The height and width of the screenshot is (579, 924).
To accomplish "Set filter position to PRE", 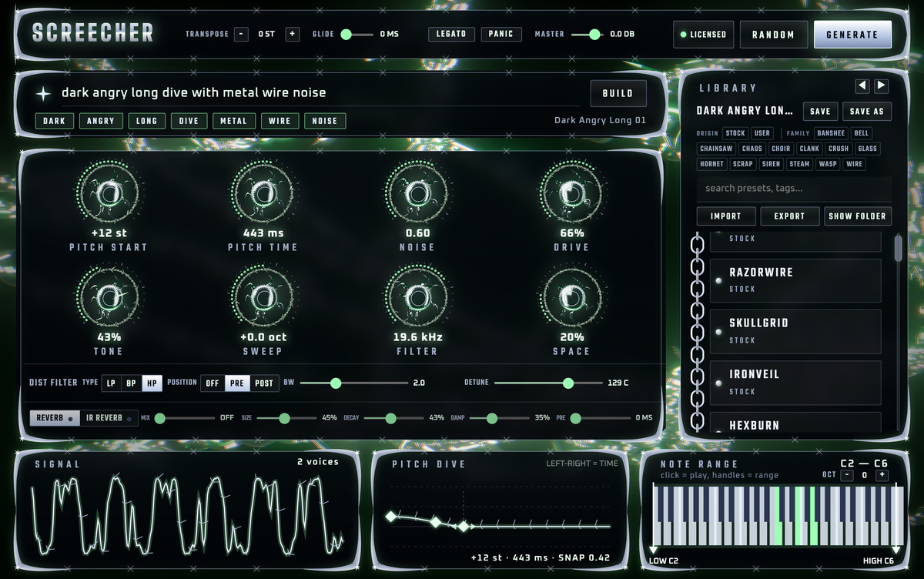I will pos(238,383).
